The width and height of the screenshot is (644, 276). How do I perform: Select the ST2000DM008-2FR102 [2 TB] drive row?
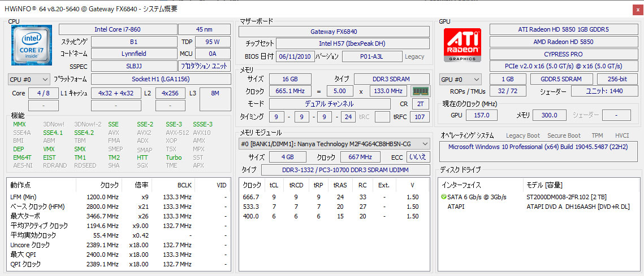(538, 197)
